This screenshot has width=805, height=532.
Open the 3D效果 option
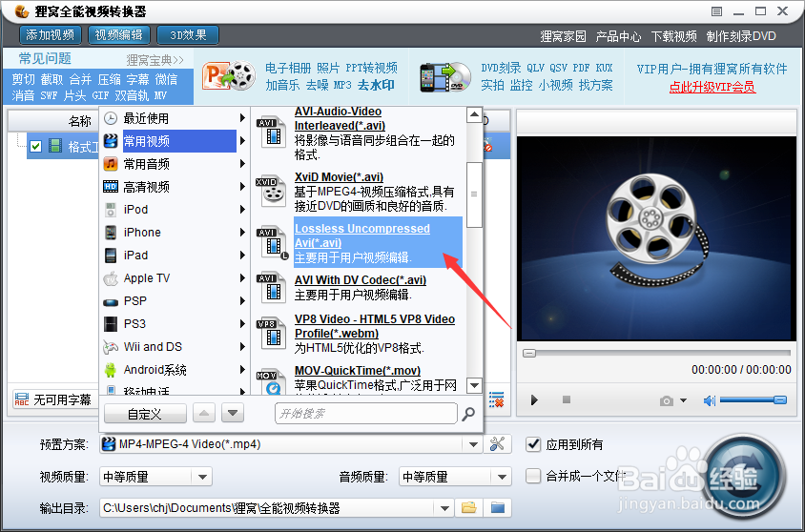[188, 35]
